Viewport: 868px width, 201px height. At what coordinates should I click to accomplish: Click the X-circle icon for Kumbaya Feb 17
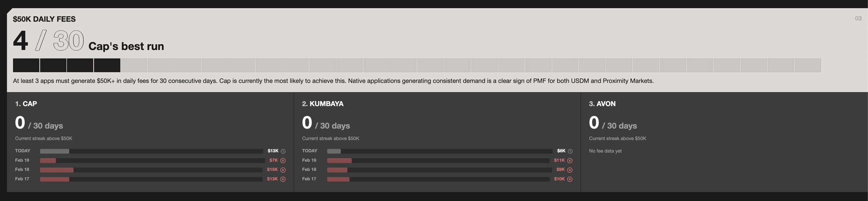pyautogui.click(x=570, y=179)
